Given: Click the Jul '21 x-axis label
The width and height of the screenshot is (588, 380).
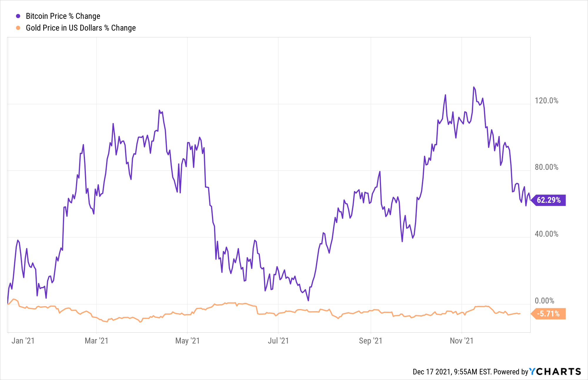Looking at the screenshot, I should pos(278,341).
